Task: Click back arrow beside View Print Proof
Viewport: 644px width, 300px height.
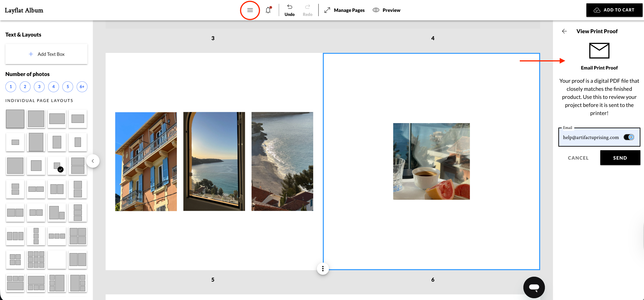Action: point(564,31)
